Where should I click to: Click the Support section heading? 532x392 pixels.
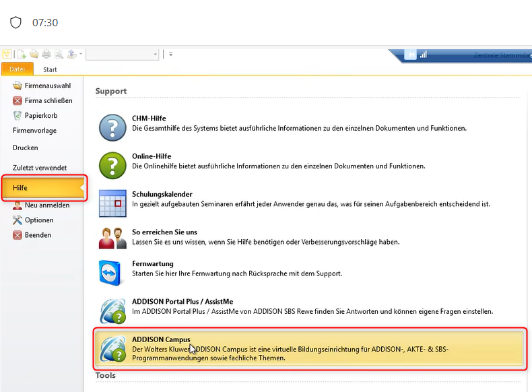point(111,91)
